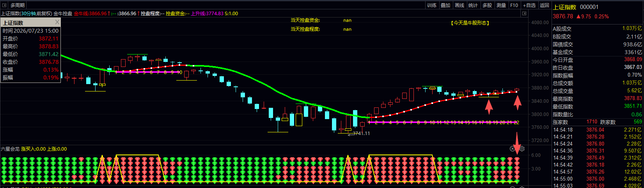This screenshot has width=644, height=188.
Task: Open the 多周期 multi-period tab
Action: click(18, 5)
